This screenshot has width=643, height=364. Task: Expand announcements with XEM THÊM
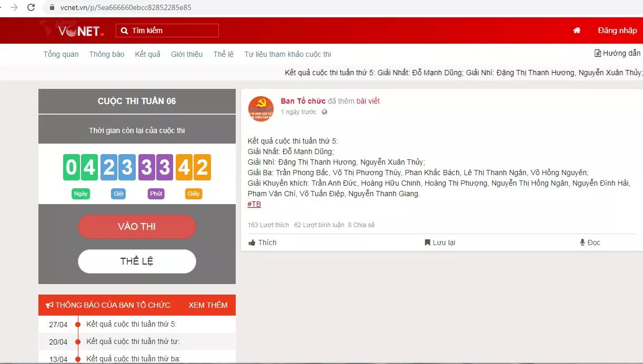tap(208, 305)
